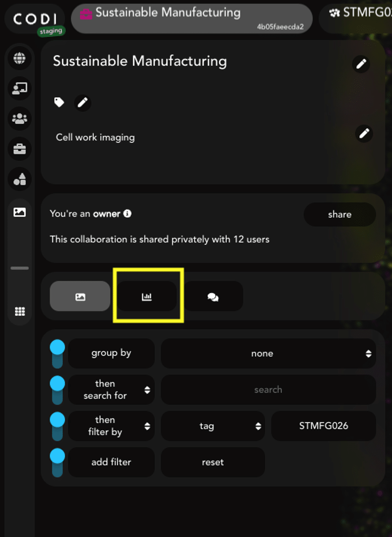
Task: Edit the Cell work imaging description
Action: (364, 133)
